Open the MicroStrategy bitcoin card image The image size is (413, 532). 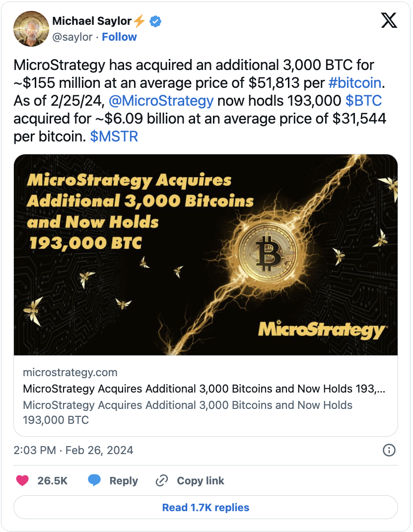(x=206, y=255)
